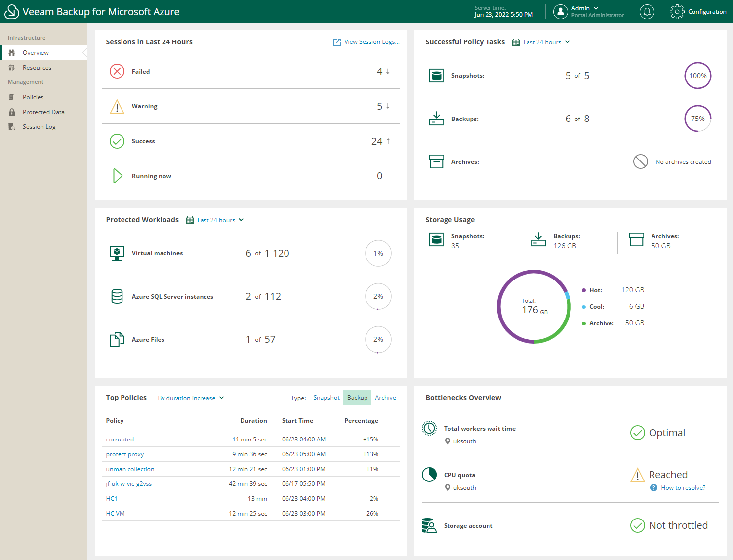Click the Total workers wait time clock icon
The width and height of the screenshot is (733, 560).
click(429, 428)
